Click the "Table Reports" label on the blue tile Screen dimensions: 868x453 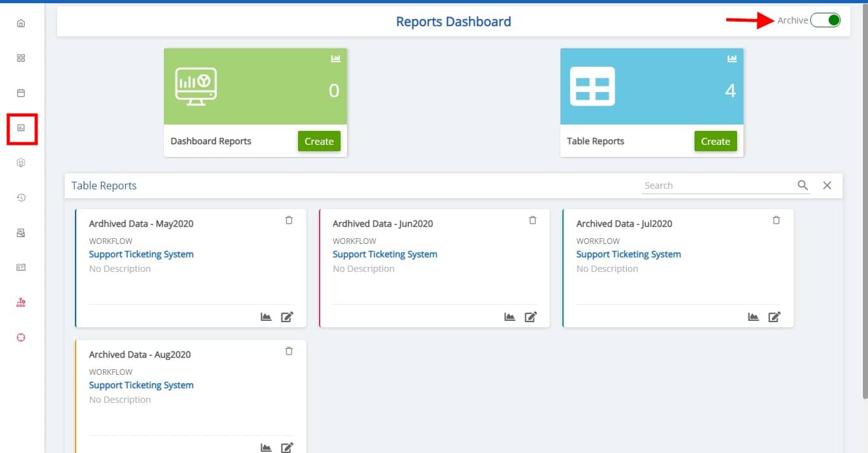click(x=595, y=141)
